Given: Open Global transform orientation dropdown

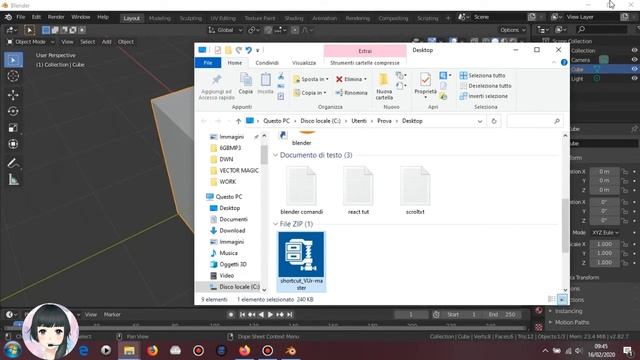Looking at the screenshot, I should coord(225,30).
